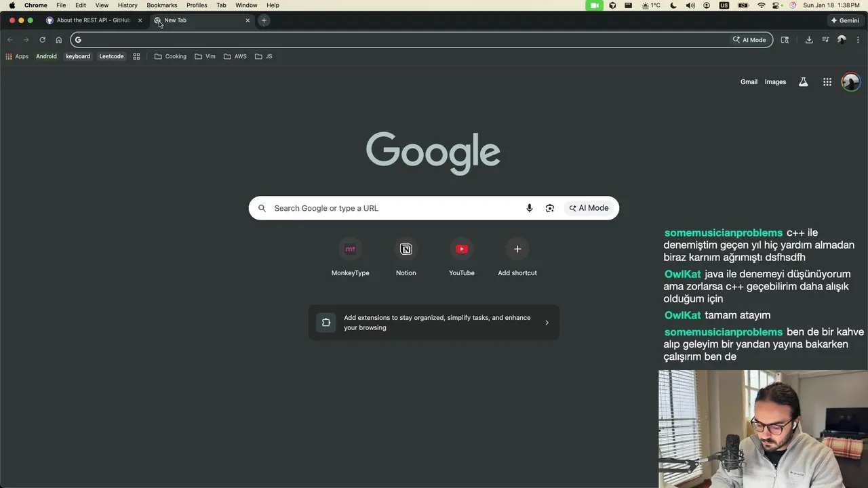Expand the AWS bookmarks folder
Viewport: 868px width, 488px height.
[x=235, y=56]
